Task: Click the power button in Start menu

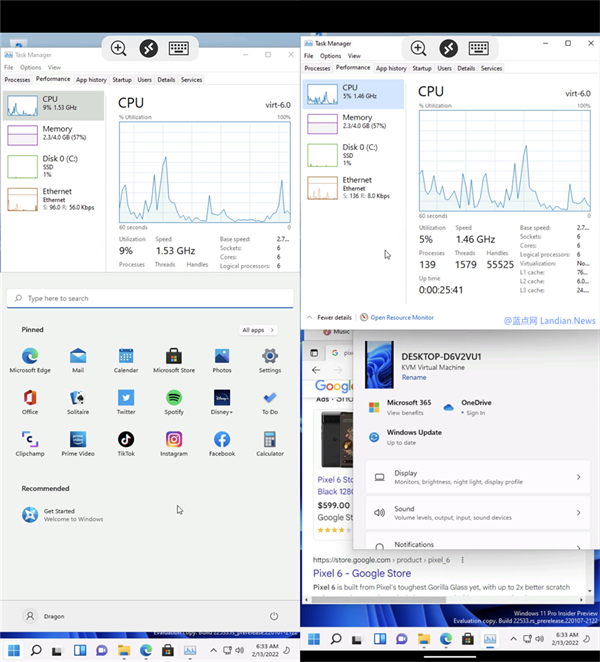Action: pos(274,616)
